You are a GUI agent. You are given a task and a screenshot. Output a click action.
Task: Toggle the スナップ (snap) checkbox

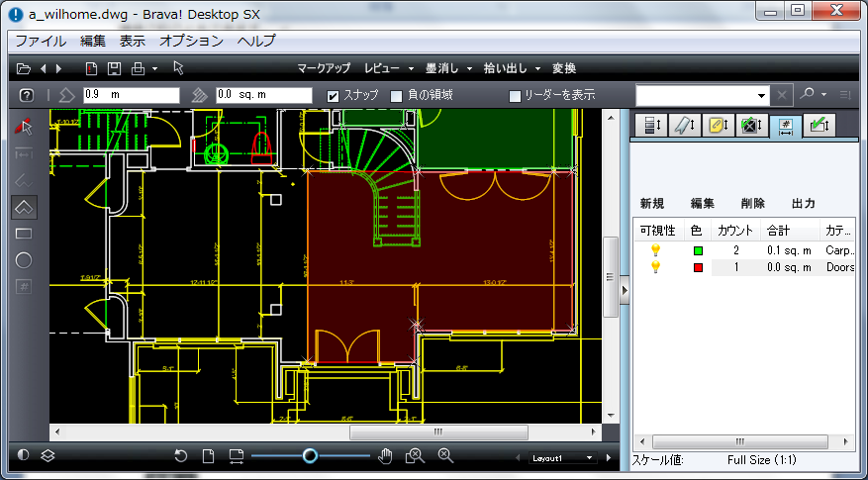tap(333, 96)
